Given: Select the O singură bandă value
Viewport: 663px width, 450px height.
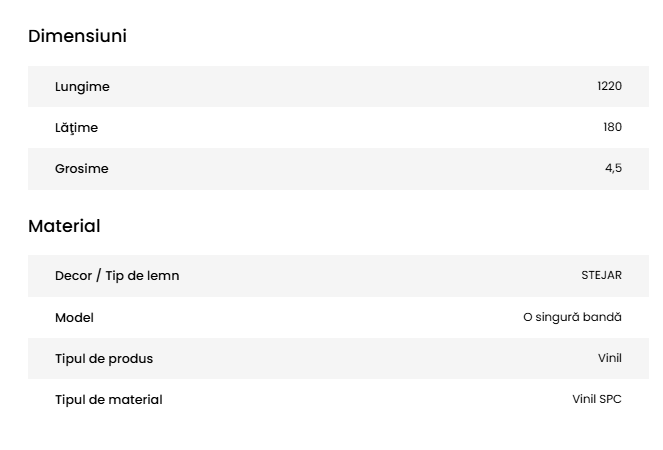Looking at the screenshot, I should click(x=572, y=317).
